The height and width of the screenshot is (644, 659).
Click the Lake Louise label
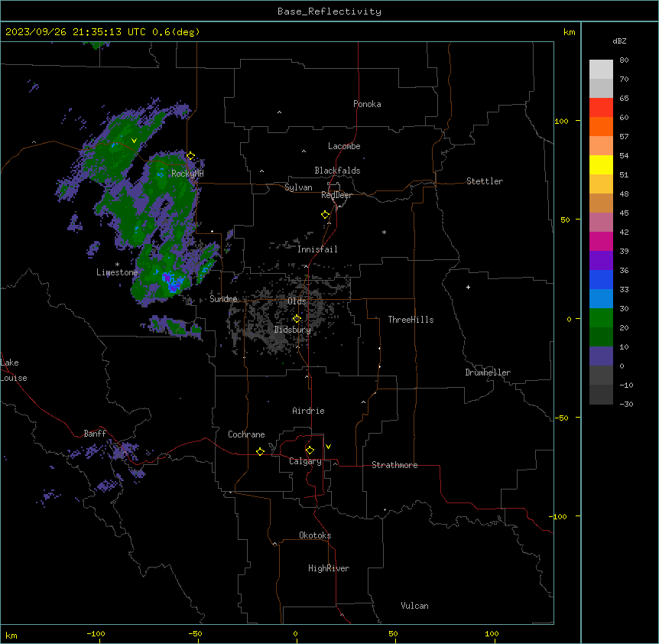point(14,370)
